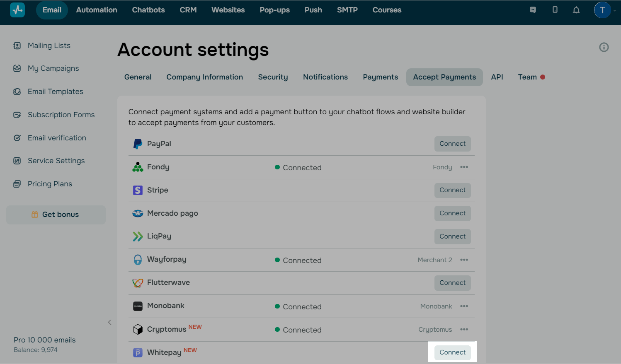Open Mailing Lists from the sidebar
The width and height of the screenshot is (621, 364).
click(49, 46)
